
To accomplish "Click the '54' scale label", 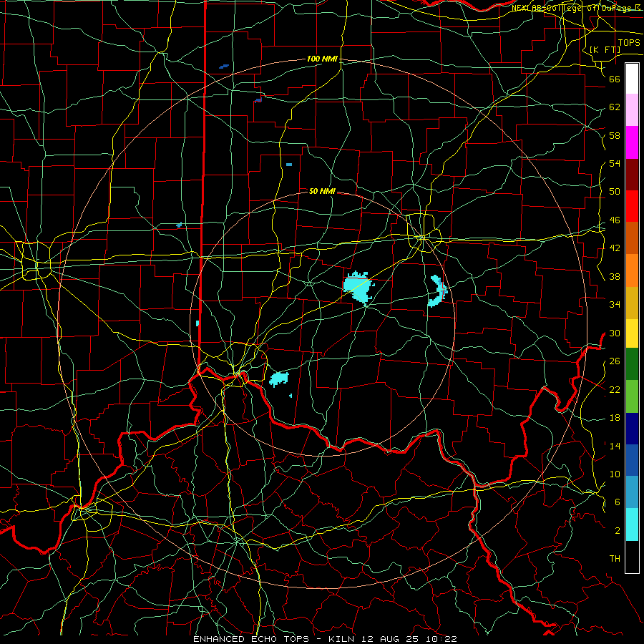I will click(x=615, y=163).
